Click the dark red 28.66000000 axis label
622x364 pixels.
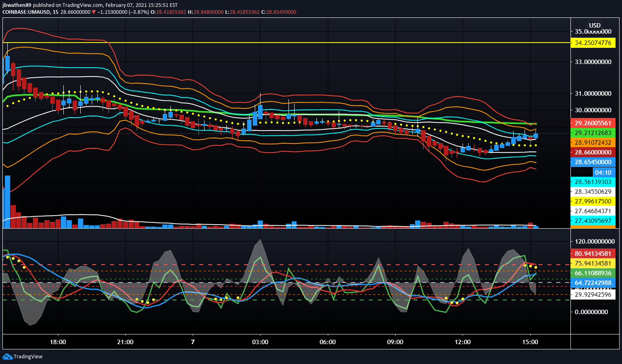(x=593, y=152)
